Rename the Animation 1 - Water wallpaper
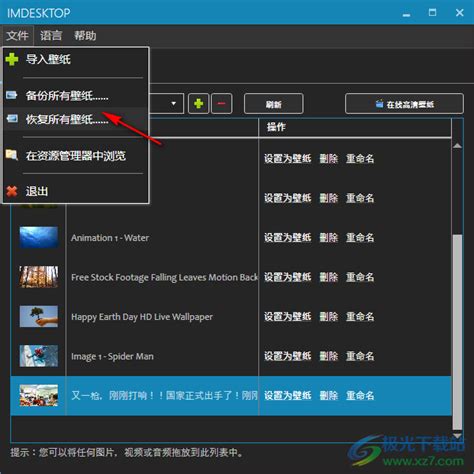This screenshot has width=474, height=474. click(360, 238)
